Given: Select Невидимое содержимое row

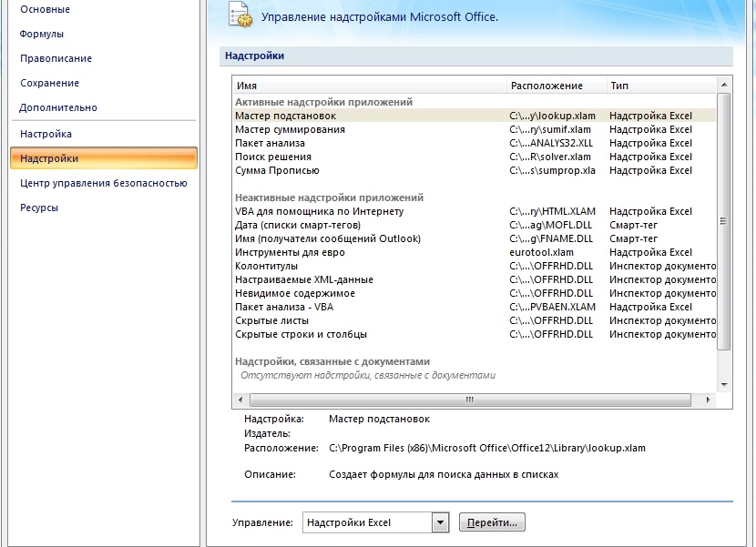Looking at the screenshot, I should 475,293.
